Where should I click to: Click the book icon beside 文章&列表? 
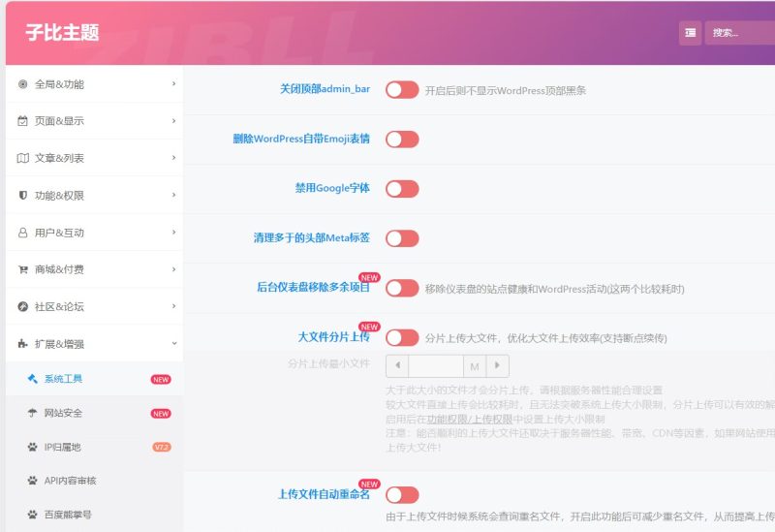(22, 158)
